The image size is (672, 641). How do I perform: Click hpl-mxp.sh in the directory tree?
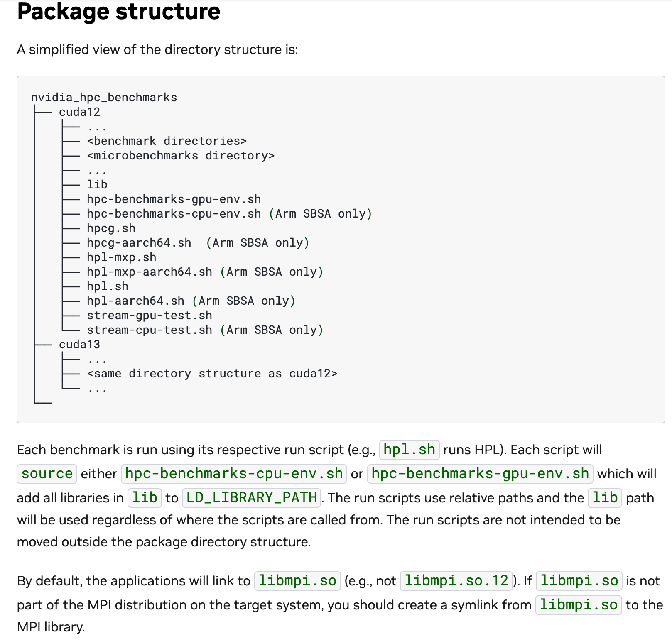pos(121,257)
